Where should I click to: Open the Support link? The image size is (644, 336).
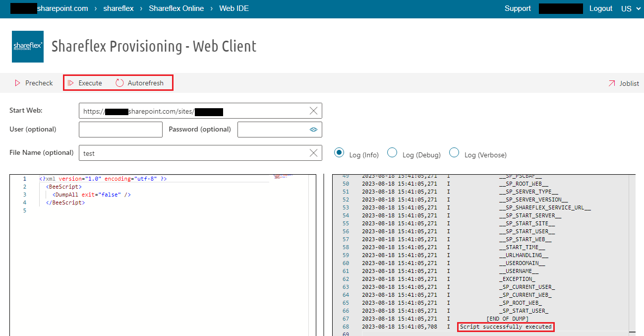pyautogui.click(x=518, y=8)
